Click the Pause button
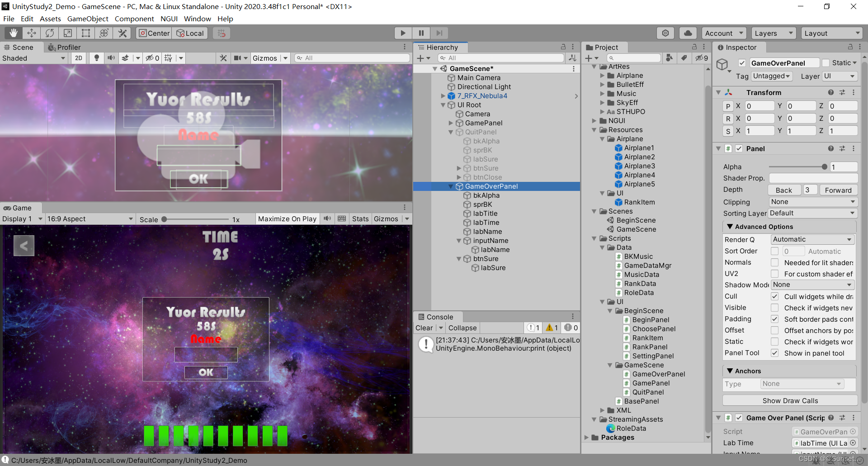The width and height of the screenshot is (868, 466). pyautogui.click(x=421, y=33)
